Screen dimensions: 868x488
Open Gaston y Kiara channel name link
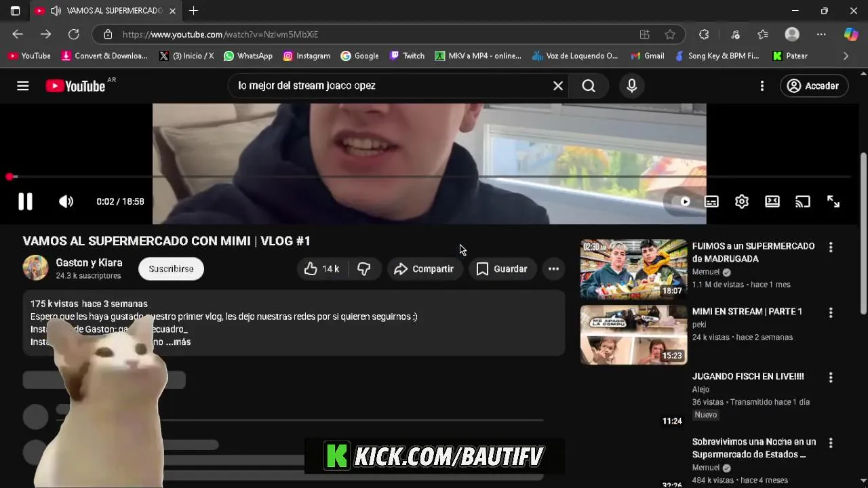[89, 263]
